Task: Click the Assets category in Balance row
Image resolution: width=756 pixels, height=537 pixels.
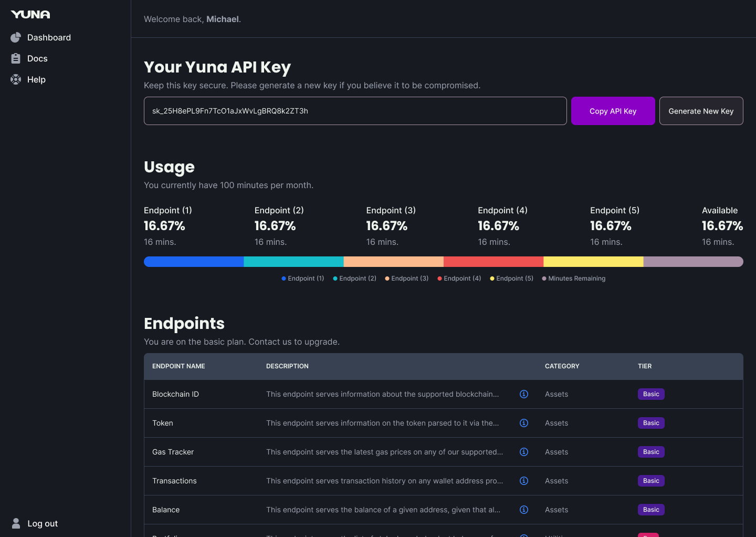Action: pos(556,510)
